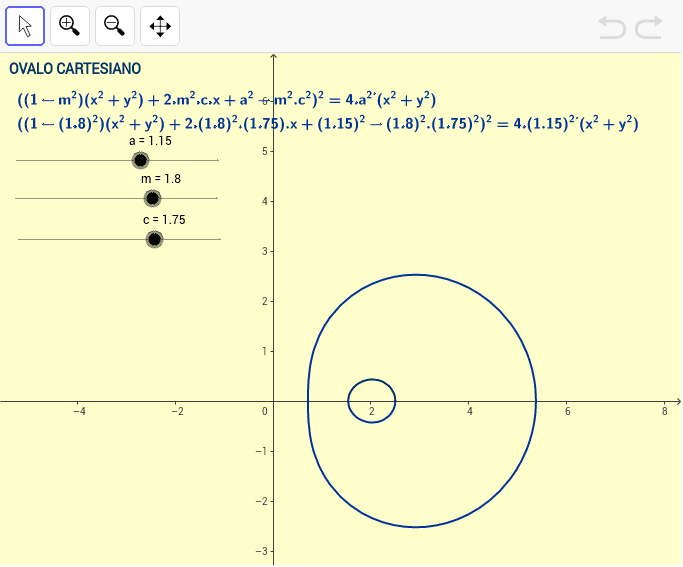Click the 'a = 1.15' slider label
The image size is (683, 567).
pyautogui.click(x=151, y=141)
